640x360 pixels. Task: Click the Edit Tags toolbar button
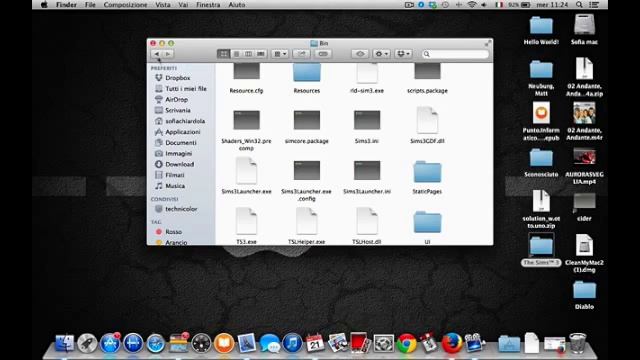click(x=323, y=54)
